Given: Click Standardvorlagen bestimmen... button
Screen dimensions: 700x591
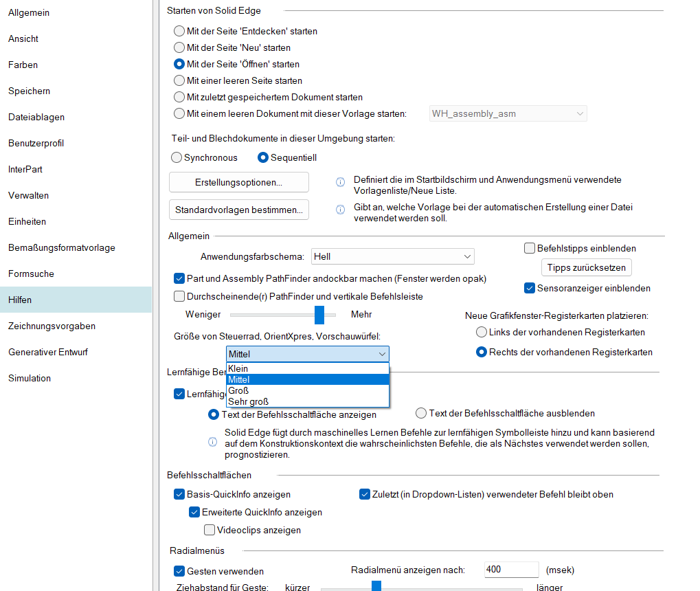Looking at the screenshot, I should (239, 210).
